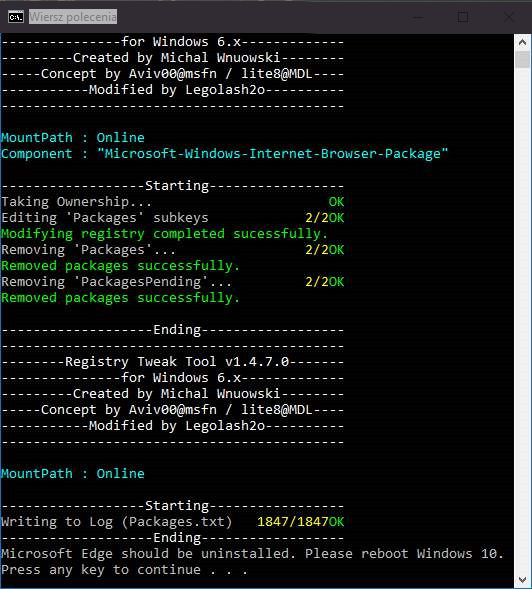The image size is (532, 589).
Task: Click the scrollbar up arrow
Action: click(x=522, y=42)
